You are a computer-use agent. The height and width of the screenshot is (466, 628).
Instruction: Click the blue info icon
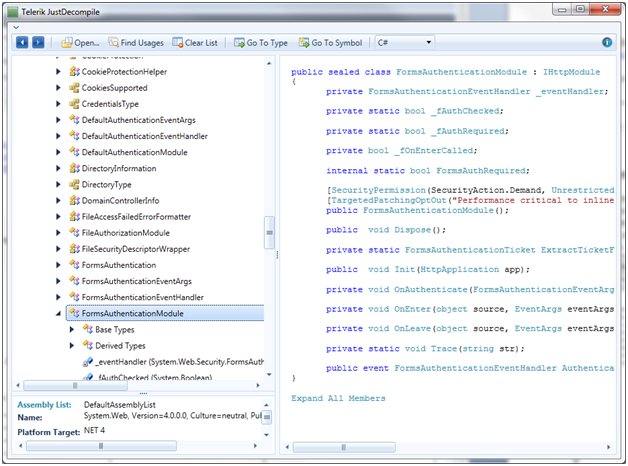[x=607, y=42]
